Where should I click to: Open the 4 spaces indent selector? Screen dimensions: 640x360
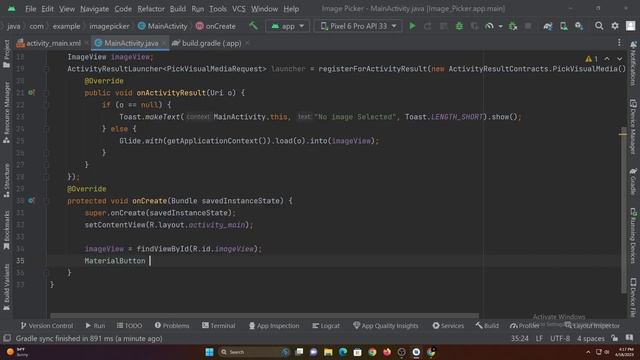(591, 338)
